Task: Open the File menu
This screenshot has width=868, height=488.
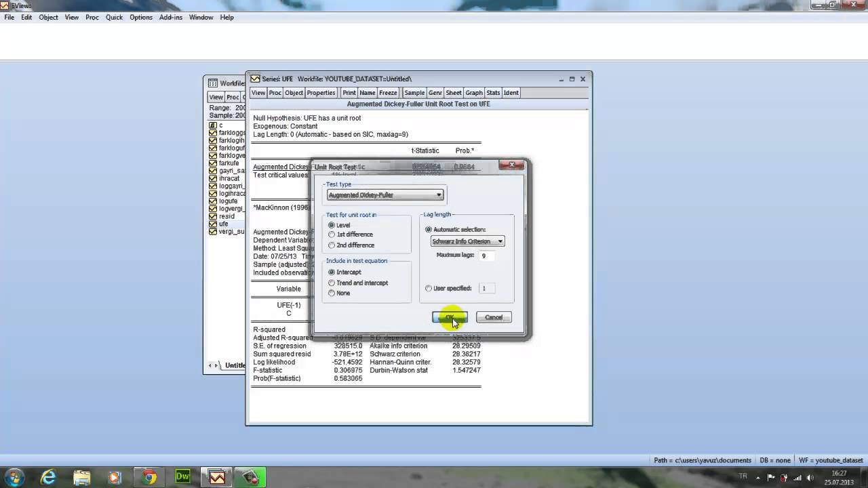Action: point(9,17)
